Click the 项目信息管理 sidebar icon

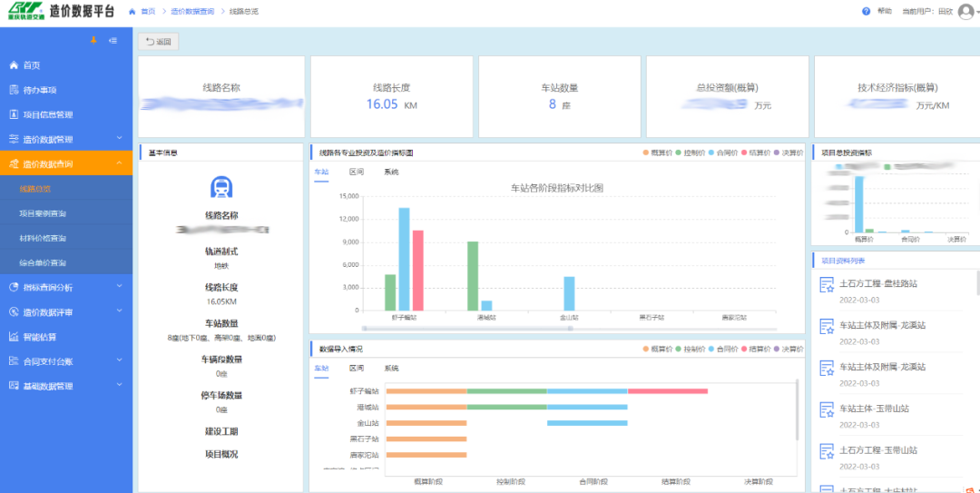point(14,114)
